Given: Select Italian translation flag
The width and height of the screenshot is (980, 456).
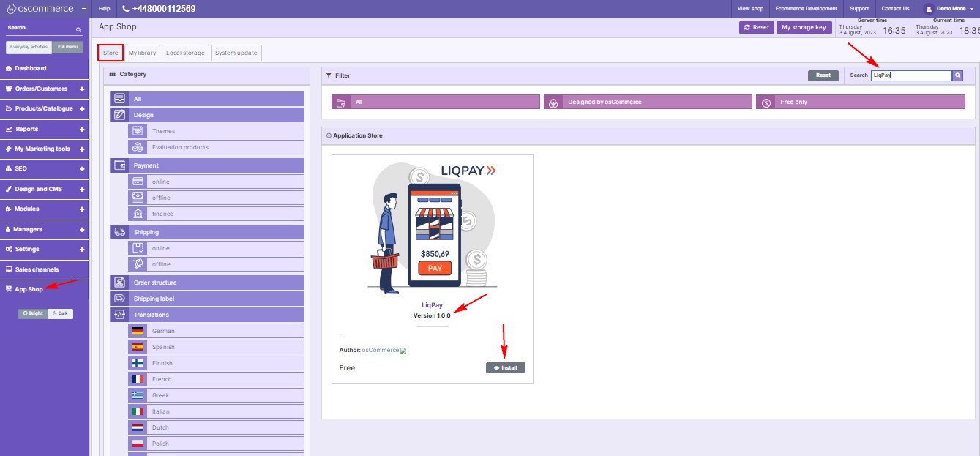Looking at the screenshot, I should click(x=138, y=411).
